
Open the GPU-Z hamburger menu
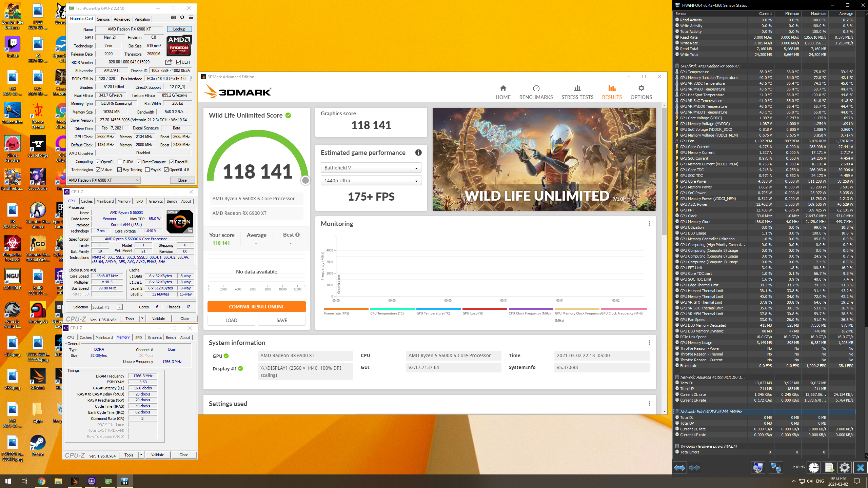(x=191, y=18)
